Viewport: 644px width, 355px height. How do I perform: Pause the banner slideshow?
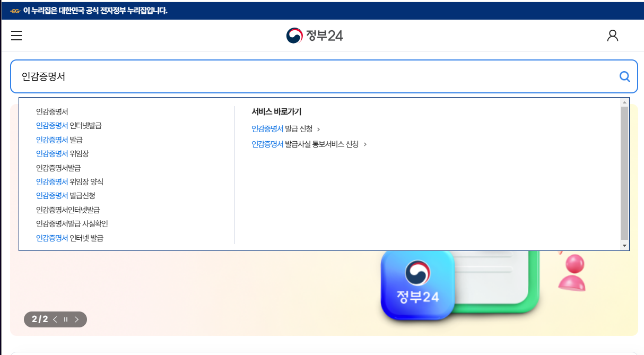tap(66, 319)
